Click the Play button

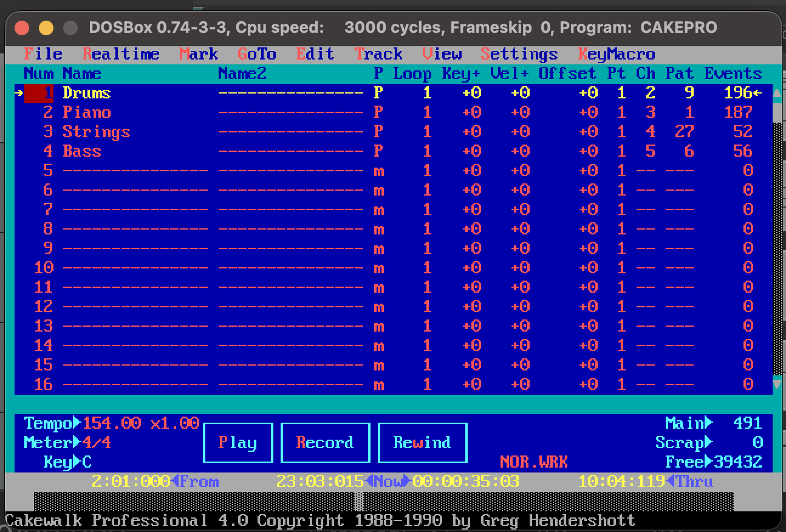click(x=238, y=443)
